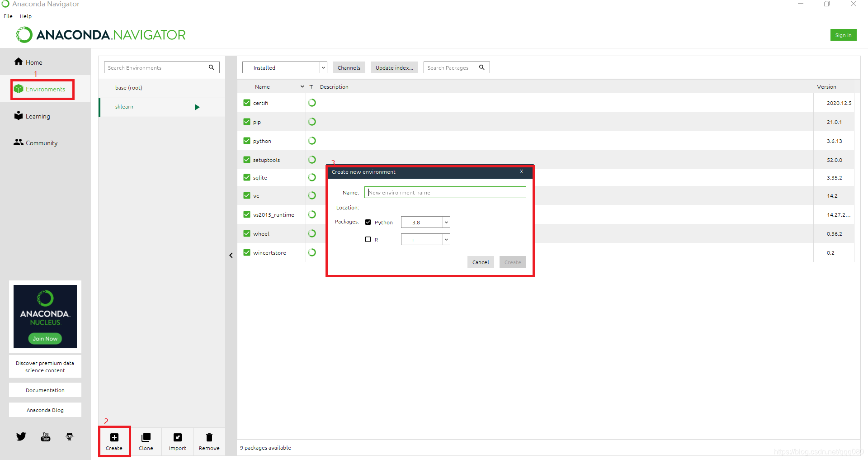Click Join Now on Anaconda Nucleus banner
The height and width of the screenshot is (460, 868).
click(x=45, y=338)
